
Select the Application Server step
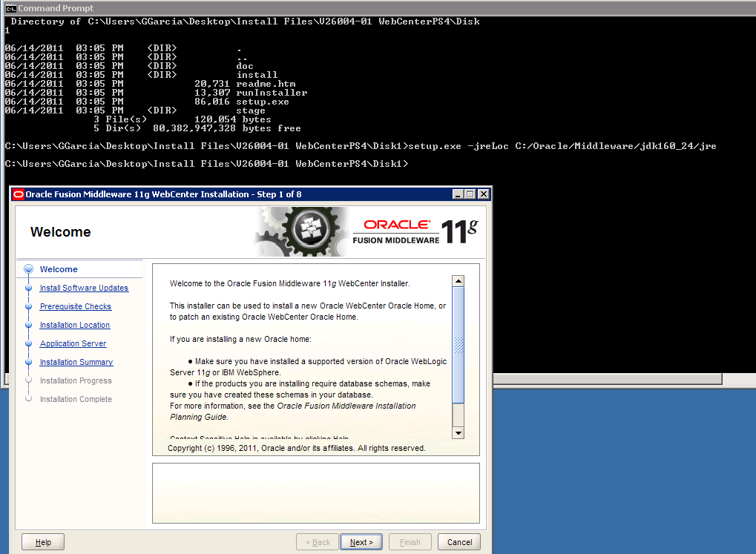[73, 343]
